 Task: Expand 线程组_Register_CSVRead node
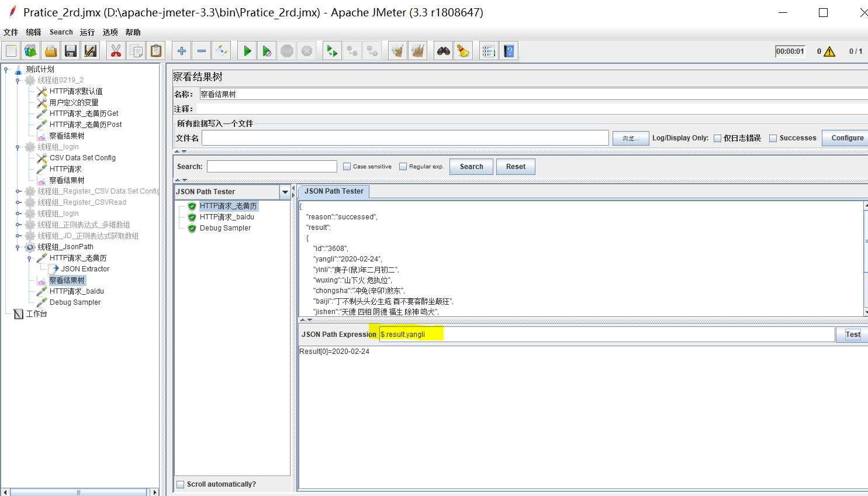pyautogui.click(x=18, y=202)
